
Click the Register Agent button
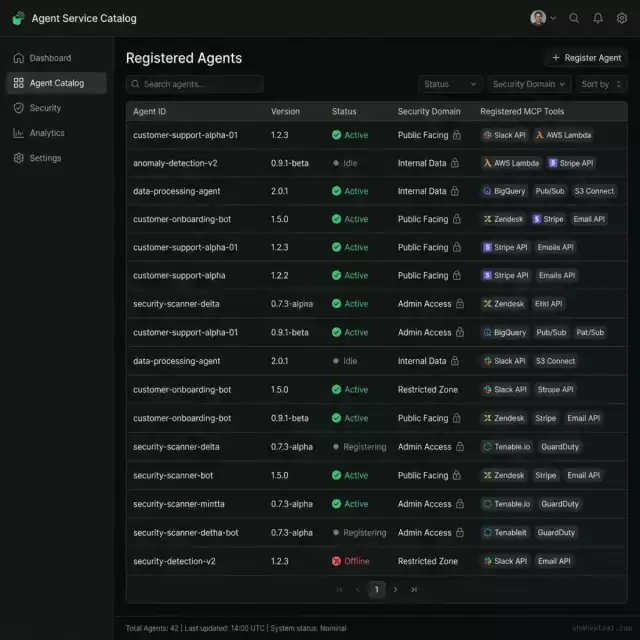(586, 58)
